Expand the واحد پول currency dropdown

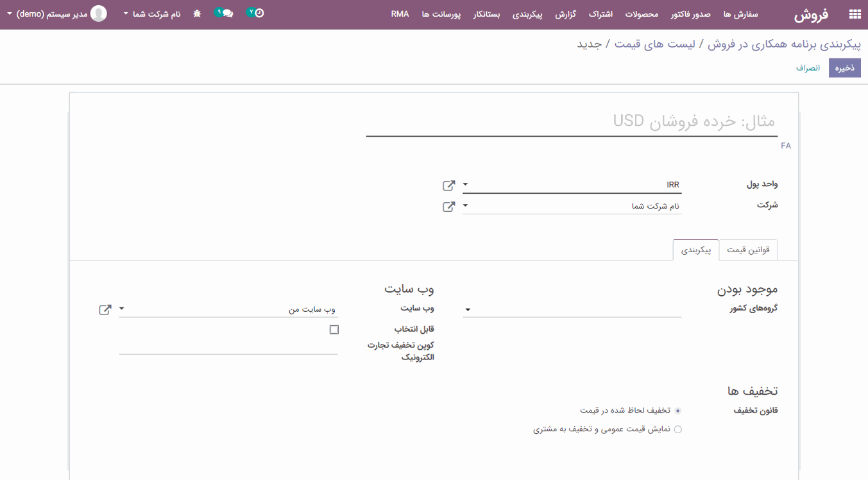point(466,185)
